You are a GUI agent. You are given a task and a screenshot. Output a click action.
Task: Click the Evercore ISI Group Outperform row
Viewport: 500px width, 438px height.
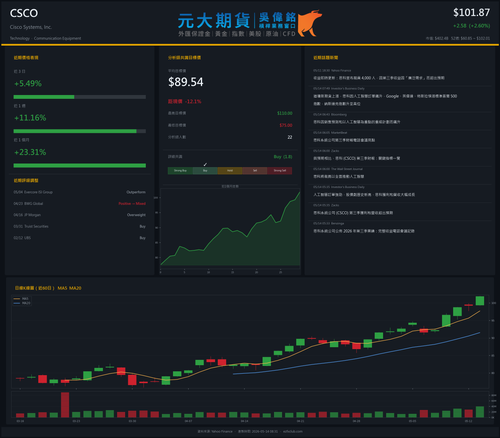pyautogui.click(x=80, y=192)
